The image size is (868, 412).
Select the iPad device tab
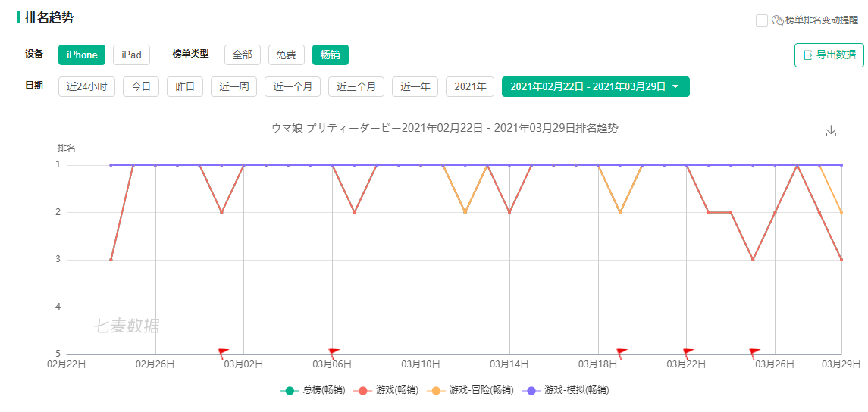click(131, 55)
